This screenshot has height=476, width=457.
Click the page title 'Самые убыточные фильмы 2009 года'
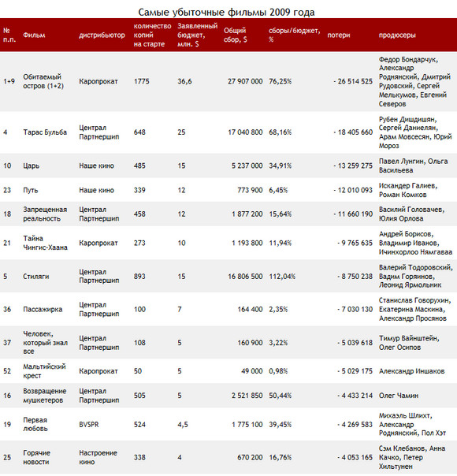(x=226, y=12)
